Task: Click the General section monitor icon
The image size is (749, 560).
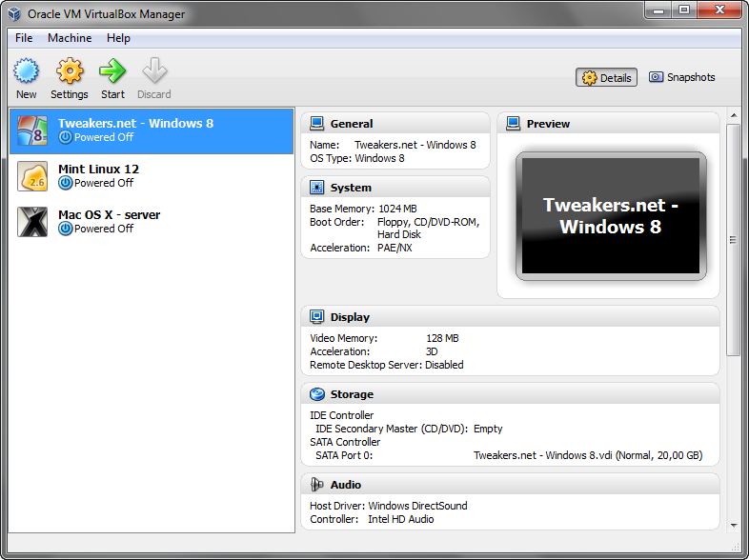Action: (x=316, y=124)
